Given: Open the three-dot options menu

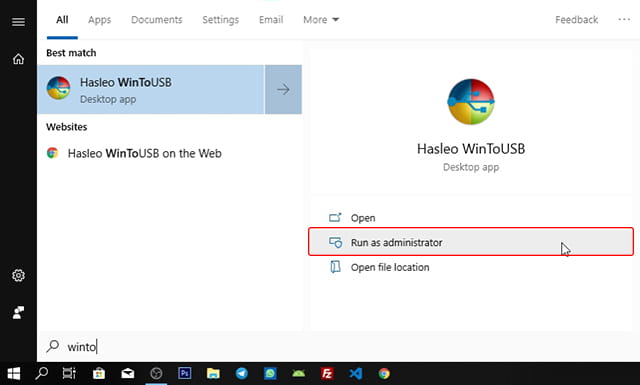Looking at the screenshot, I should (x=624, y=19).
